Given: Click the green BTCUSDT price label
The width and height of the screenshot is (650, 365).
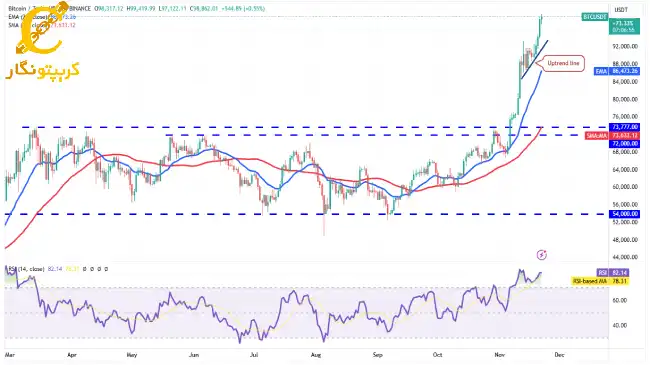Looking at the screenshot, I should (x=595, y=17).
